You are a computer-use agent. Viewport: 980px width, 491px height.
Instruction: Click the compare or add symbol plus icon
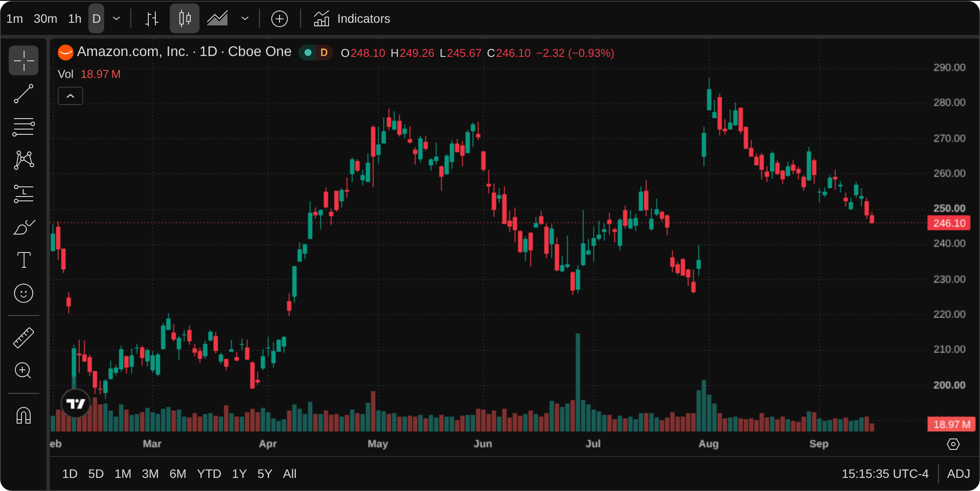pyautogui.click(x=280, y=19)
